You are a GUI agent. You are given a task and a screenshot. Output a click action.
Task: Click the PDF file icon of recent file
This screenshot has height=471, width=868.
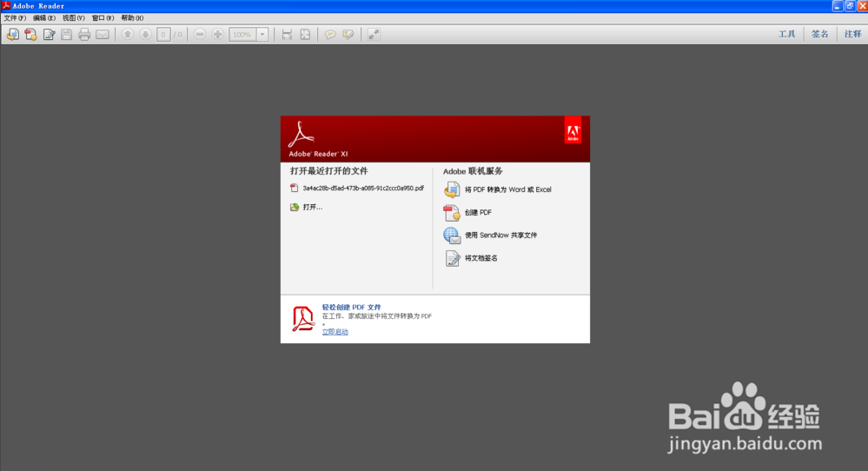point(294,189)
